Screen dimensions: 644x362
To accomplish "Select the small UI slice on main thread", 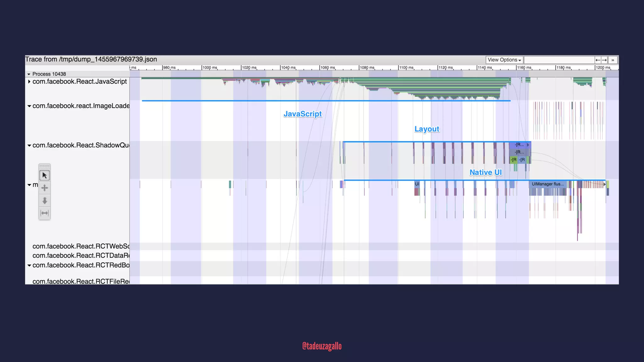I will (x=417, y=184).
